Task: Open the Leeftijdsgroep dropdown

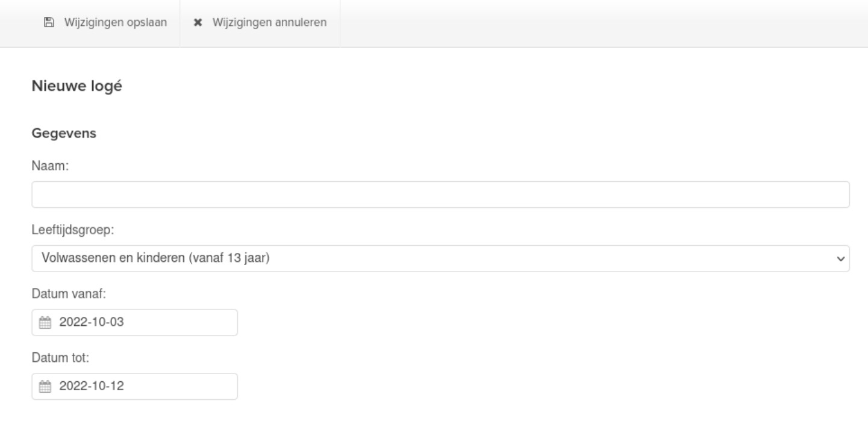Action: tap(440, 258)
